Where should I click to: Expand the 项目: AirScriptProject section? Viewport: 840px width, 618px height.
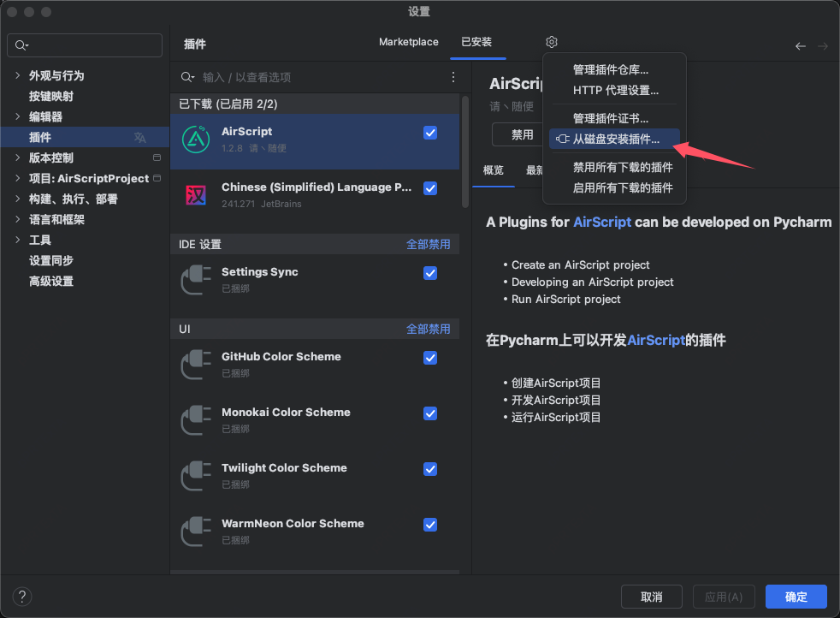coord(18,178)
